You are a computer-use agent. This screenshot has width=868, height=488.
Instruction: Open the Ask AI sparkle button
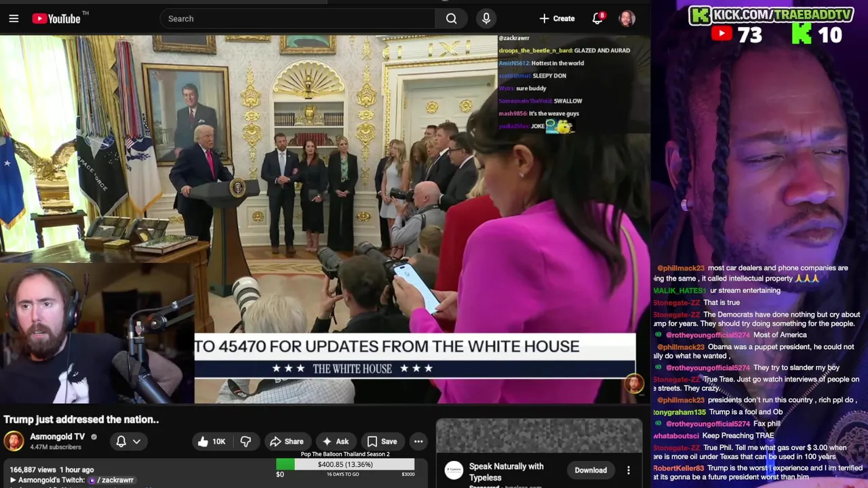[x=336, y=441]
